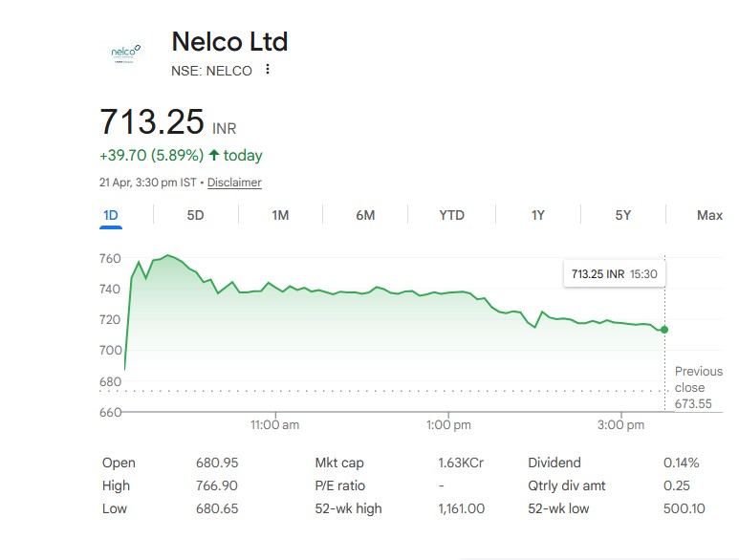Show the Max range chart
This screenshot has width=739, height=560.
(709, 215)
